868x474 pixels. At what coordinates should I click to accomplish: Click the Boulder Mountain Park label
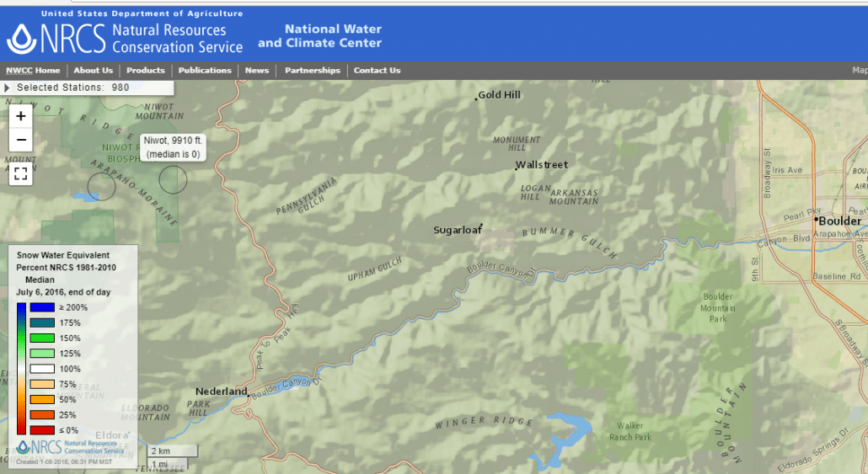[718, 307]
